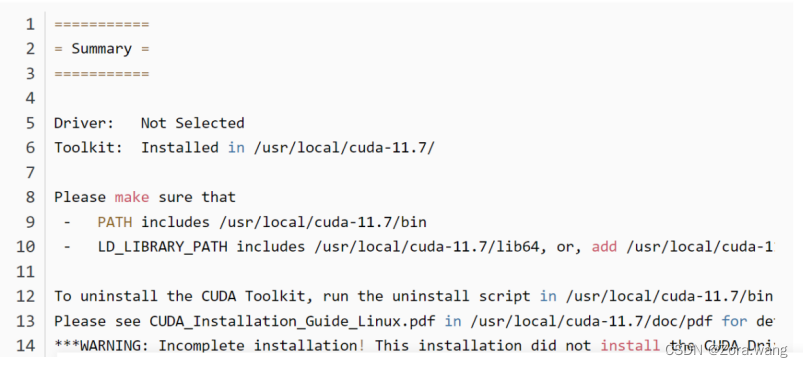Click the ***WARNING text on line 14

(x=100, y=346)
